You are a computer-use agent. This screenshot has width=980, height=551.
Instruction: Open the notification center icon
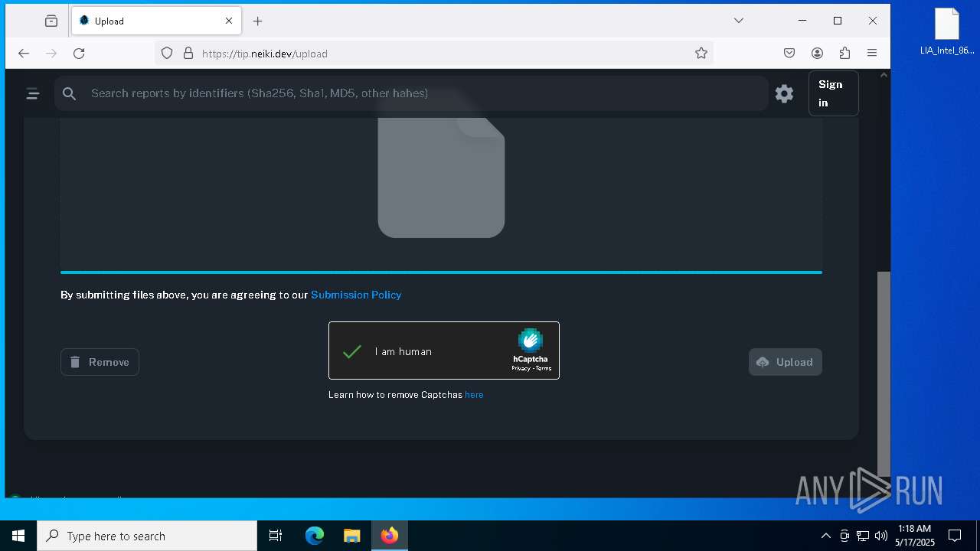tap(955, 536)
